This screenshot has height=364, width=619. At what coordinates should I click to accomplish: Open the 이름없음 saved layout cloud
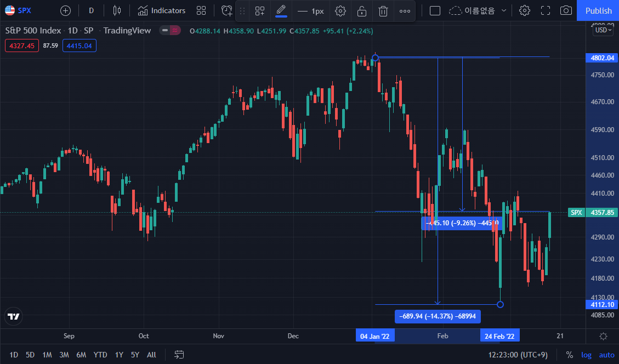[473, 10]
